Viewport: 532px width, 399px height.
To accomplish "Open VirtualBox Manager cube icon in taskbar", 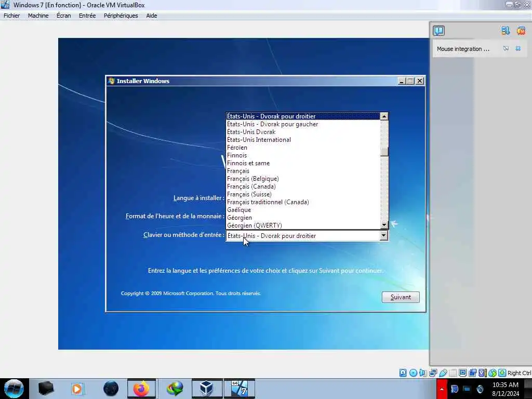I will point(206,389).
